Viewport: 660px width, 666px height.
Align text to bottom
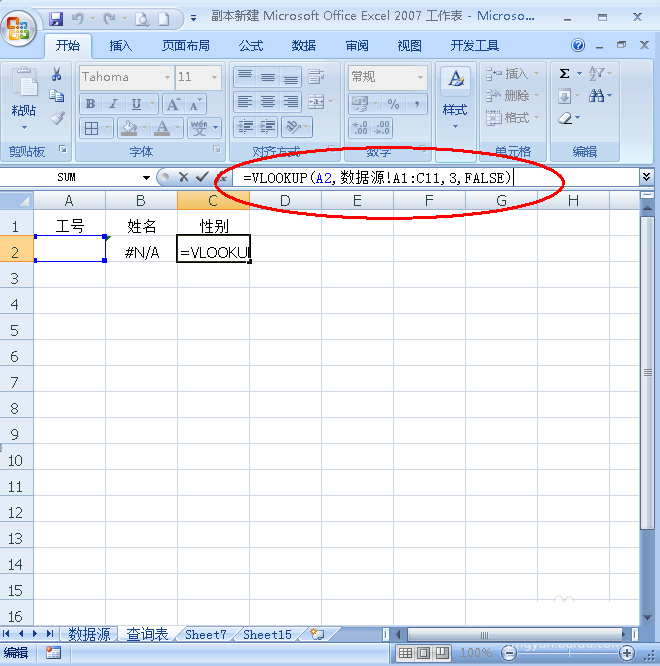click(291, 77)
